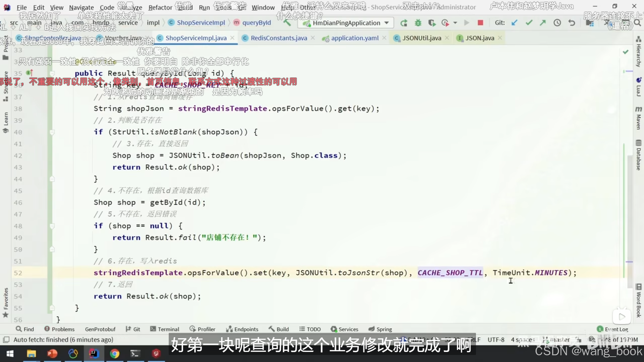This screenshot has height=362, width=644.
Task: Run with coverage icon in toolbar
Action: point(432,23)
